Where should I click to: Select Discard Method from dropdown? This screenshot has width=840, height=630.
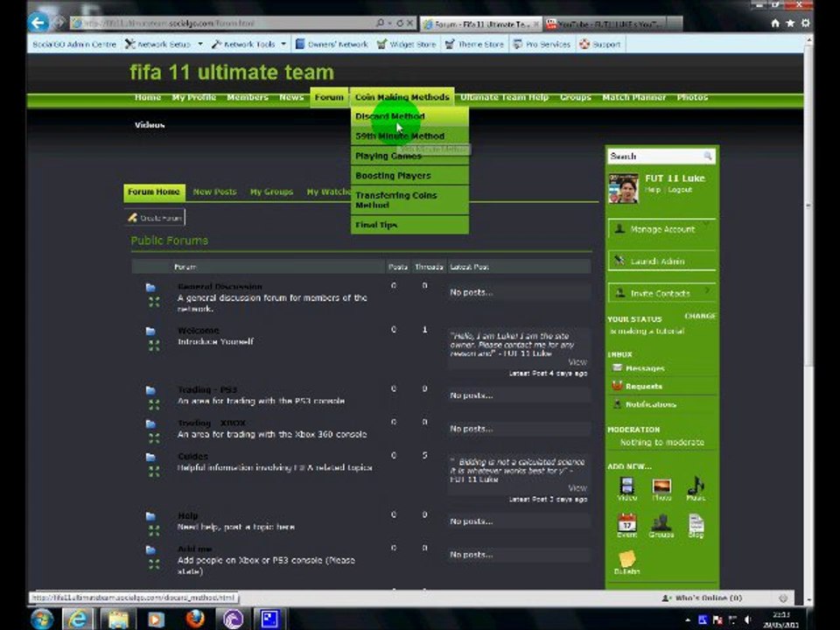coord(409,116)
